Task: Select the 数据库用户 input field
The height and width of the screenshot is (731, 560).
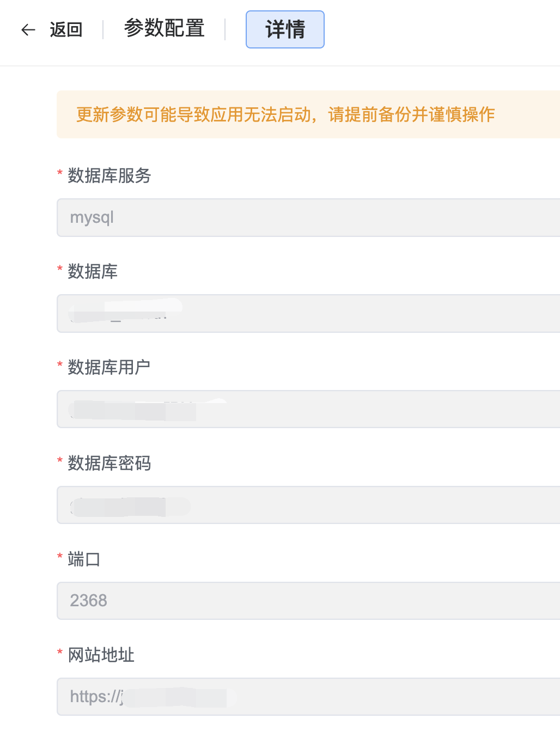Action: click(x=308, y=410)
